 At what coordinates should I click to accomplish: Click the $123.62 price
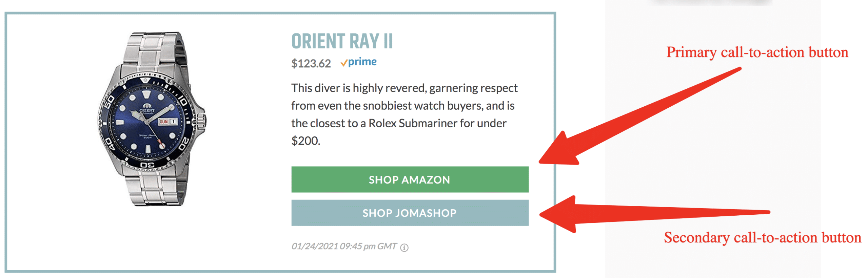[311, 63]
